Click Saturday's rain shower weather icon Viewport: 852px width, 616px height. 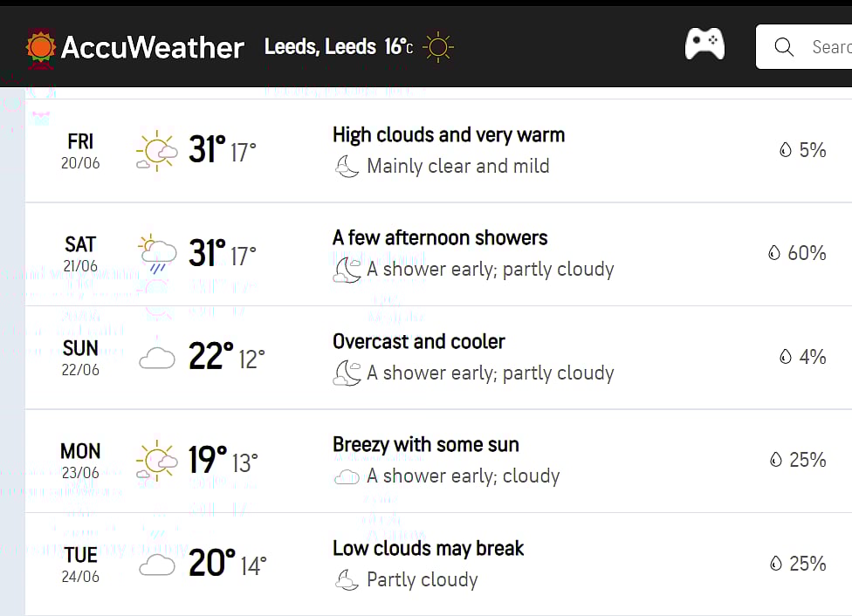click(x=157, y=253)
